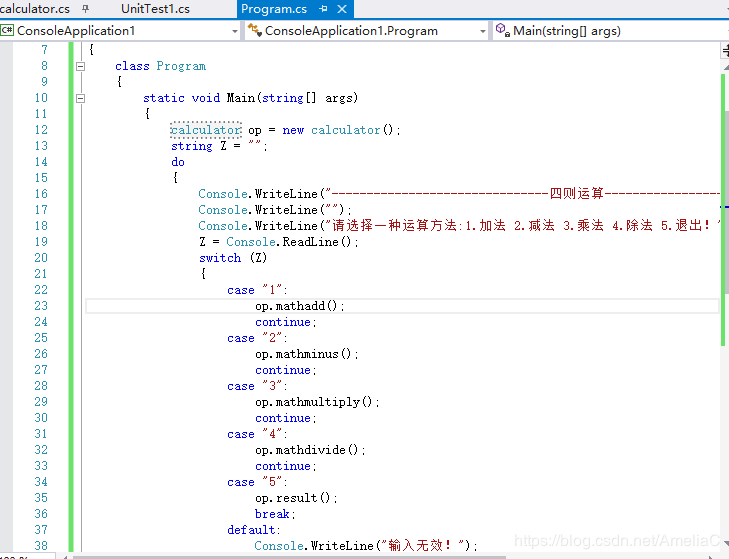Image resolution: width=729 pixels, height=559 pixels.
Task: Switch to the calculator.cs tab
Action: pyautogui.click(x=34, y=9)
